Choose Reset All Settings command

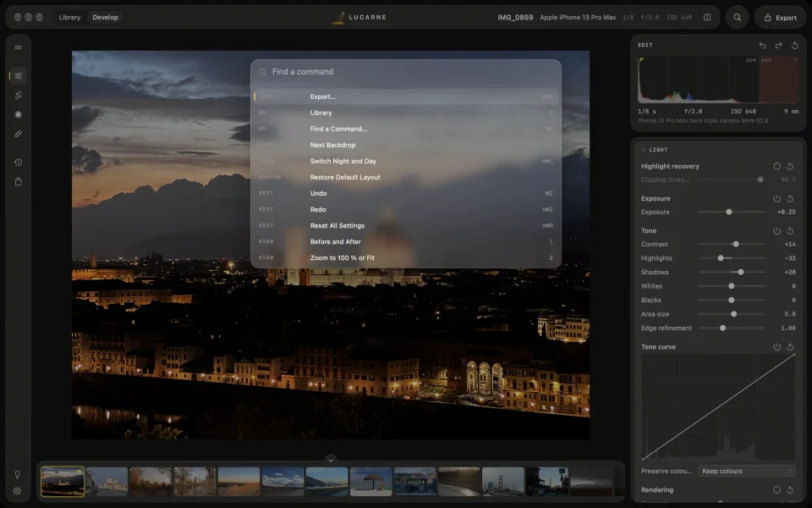click(x=405, y=225)
